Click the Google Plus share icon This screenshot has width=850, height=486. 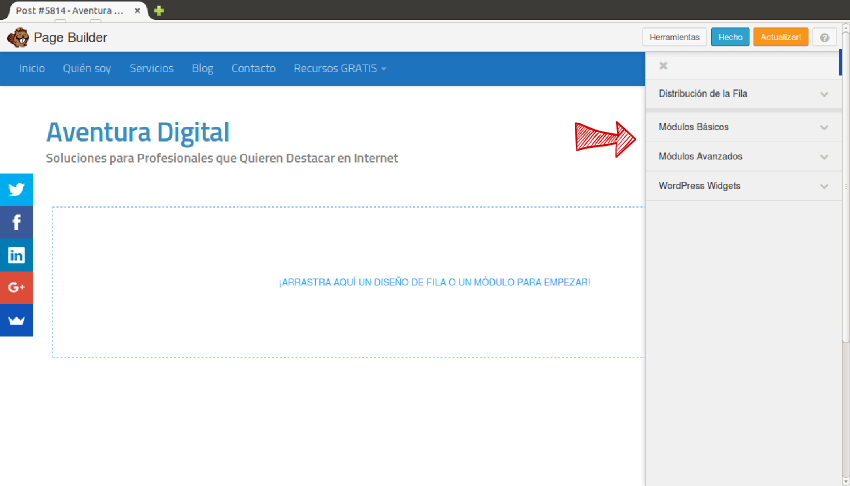16,287
